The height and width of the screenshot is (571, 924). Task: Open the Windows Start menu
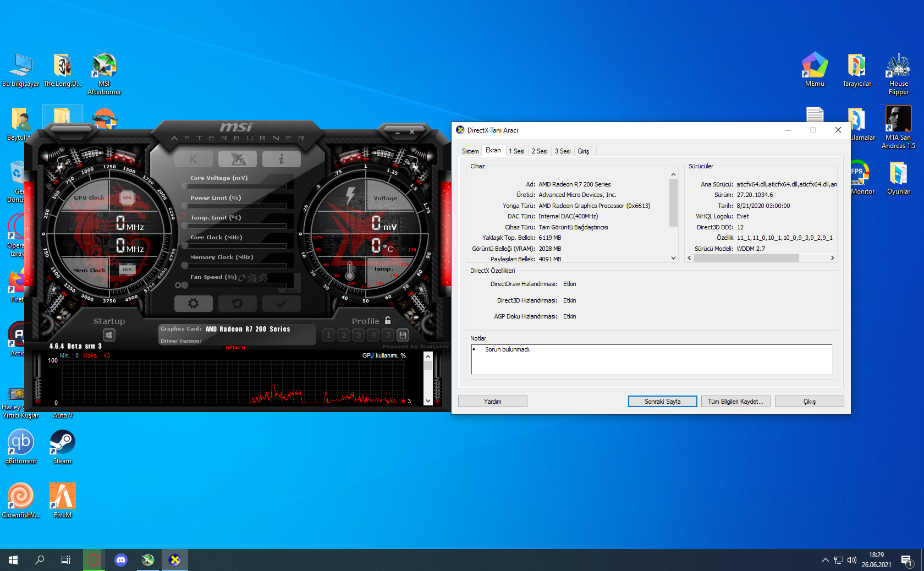coord(13,560)
